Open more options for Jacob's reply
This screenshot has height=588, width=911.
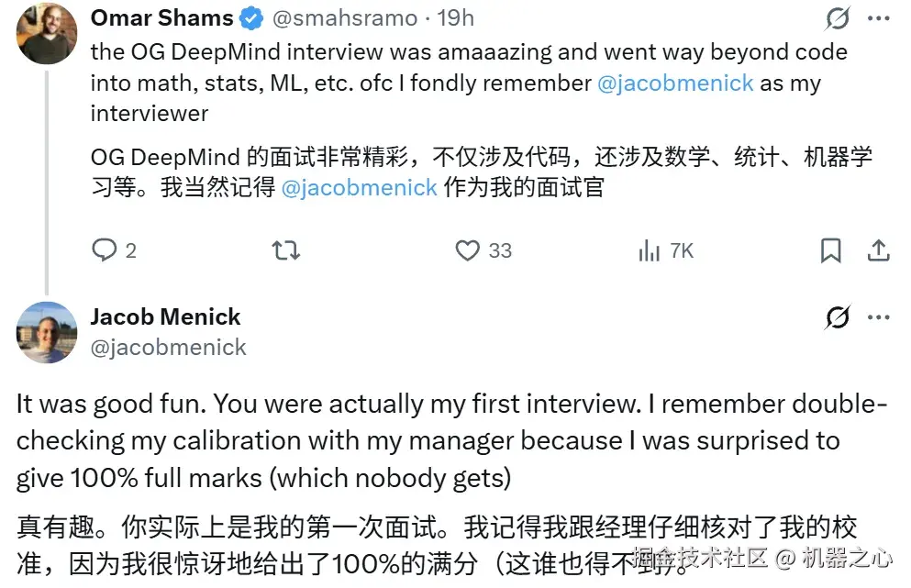(878, 317)
